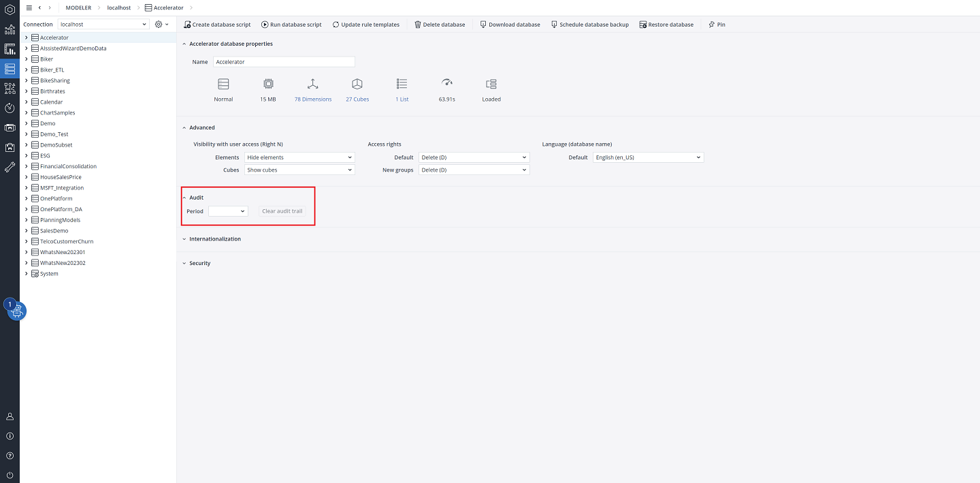Open the info icon in sidebar
This screenshot has height=483, width=980.
pyautogui.click(x=10, y=436)
